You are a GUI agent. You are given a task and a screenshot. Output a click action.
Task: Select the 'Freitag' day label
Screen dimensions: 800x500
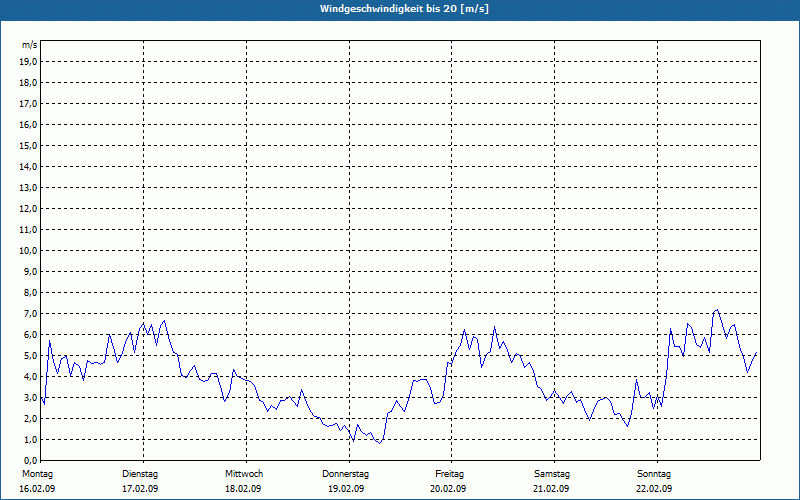[449, 474]
